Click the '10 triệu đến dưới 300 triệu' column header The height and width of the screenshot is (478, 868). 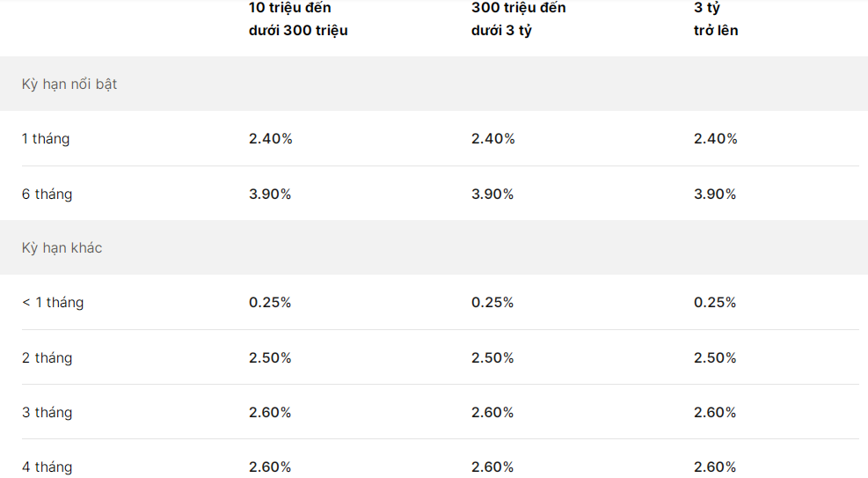tap(298, 19)
